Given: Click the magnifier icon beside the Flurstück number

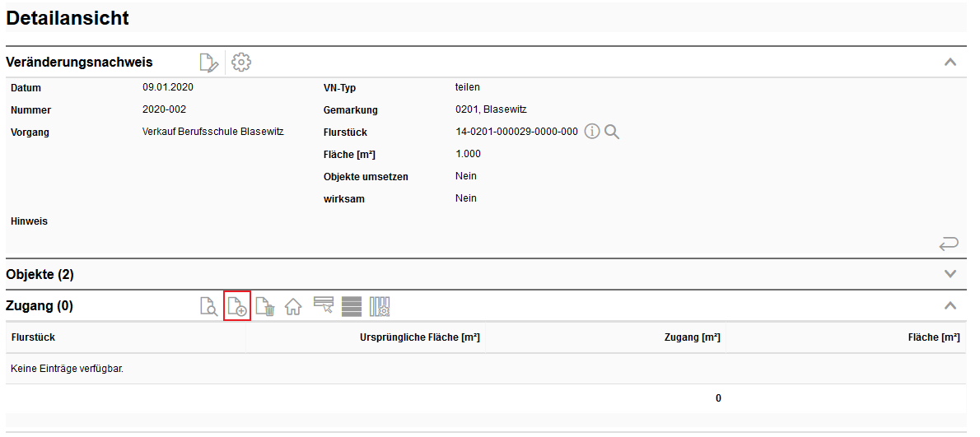Looking at the screenshot, I should (611, 132).
